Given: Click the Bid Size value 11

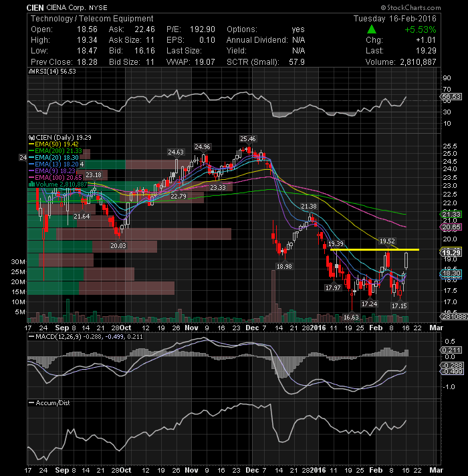Looking at the screenshot, I should click(x=150, y=62).
